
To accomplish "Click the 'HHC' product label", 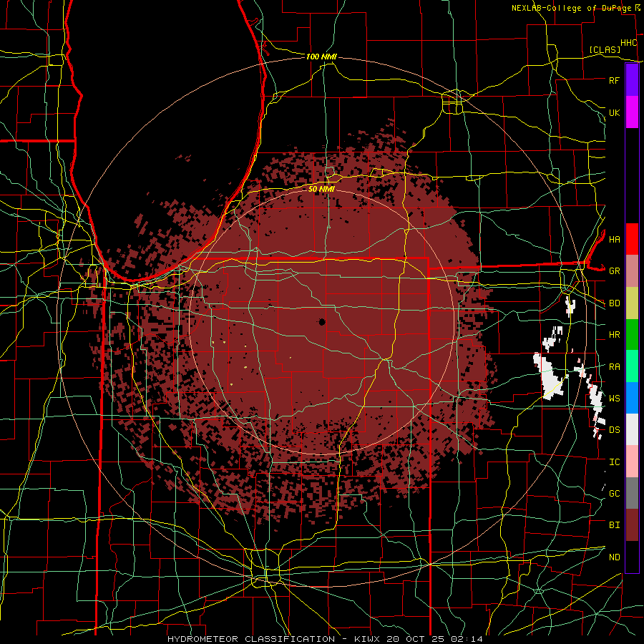I will click(629, 43).
